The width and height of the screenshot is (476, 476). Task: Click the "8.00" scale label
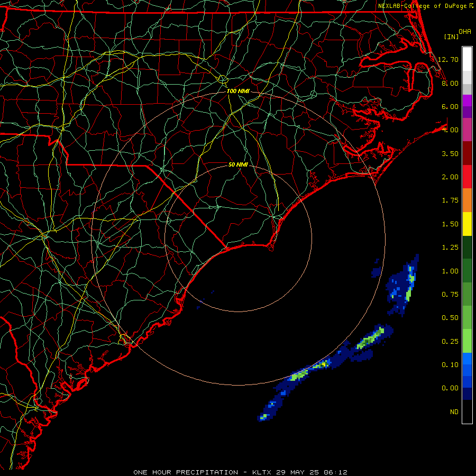pos(450,83)
